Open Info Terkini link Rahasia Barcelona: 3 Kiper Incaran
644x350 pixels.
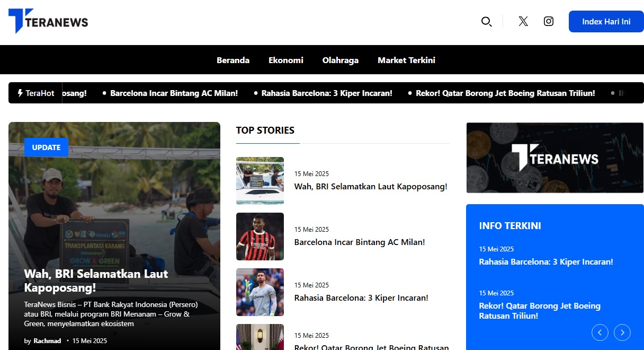(x=546, y=262)
